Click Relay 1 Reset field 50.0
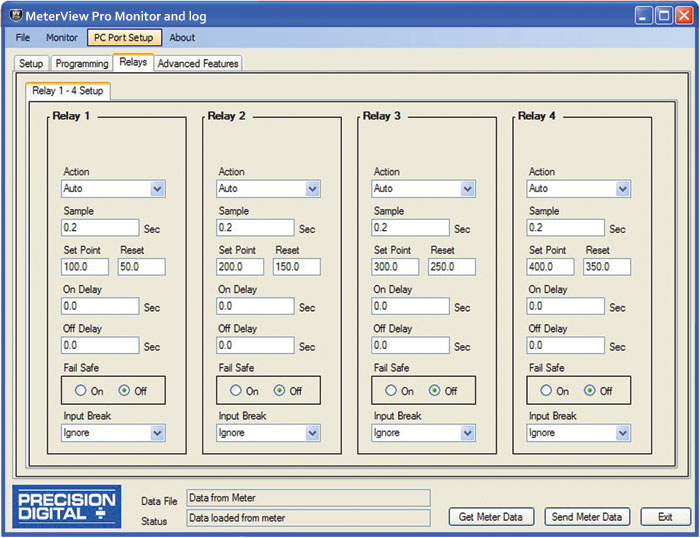 142,267
